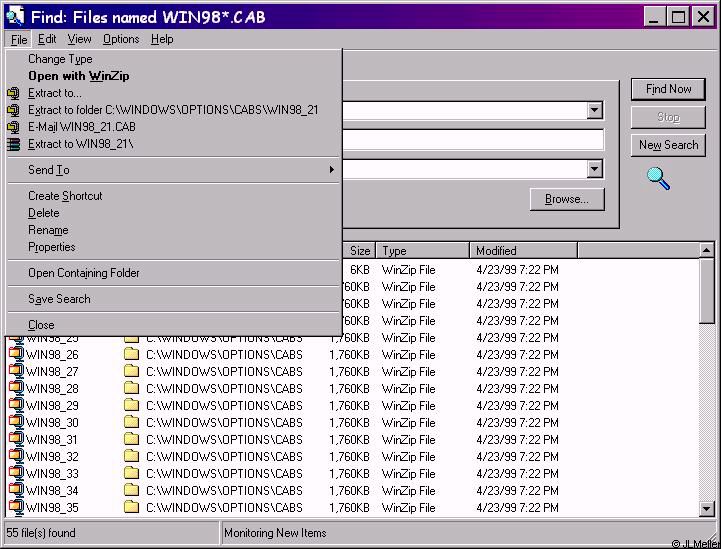Choose Extract to... menu entry
721x549 pixels.
174,93
